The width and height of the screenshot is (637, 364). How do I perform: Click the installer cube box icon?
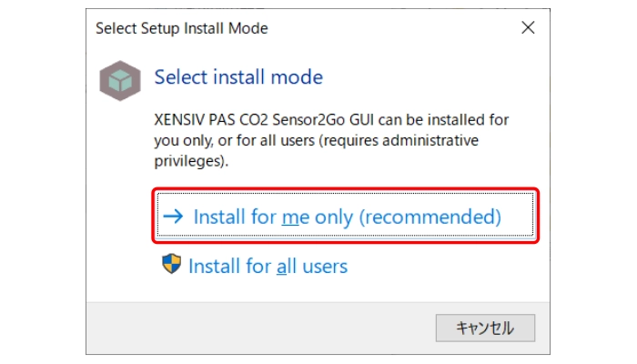point(120,80)
